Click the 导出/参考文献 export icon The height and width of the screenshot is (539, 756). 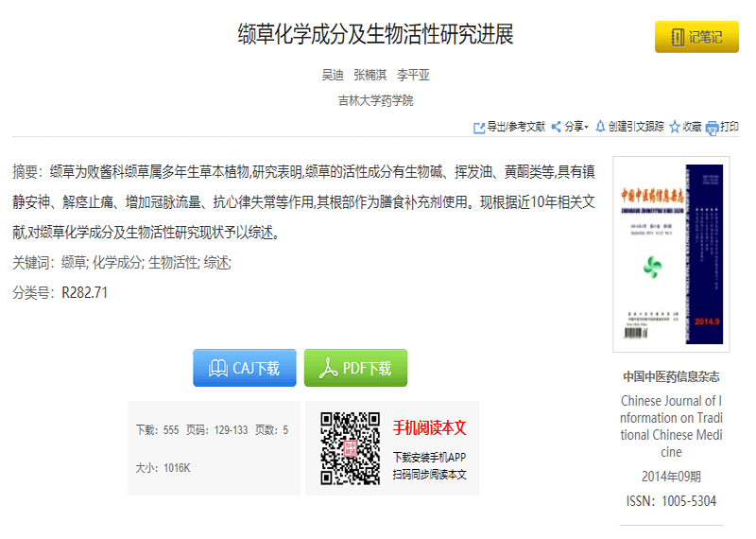(479, 127)
